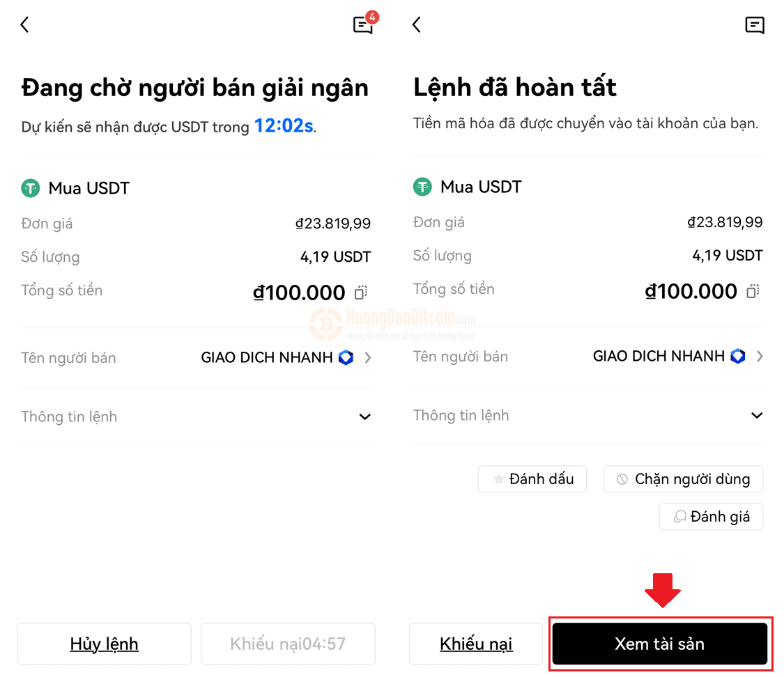Rate the trade with Đánh giá

[x=711, y=517]
